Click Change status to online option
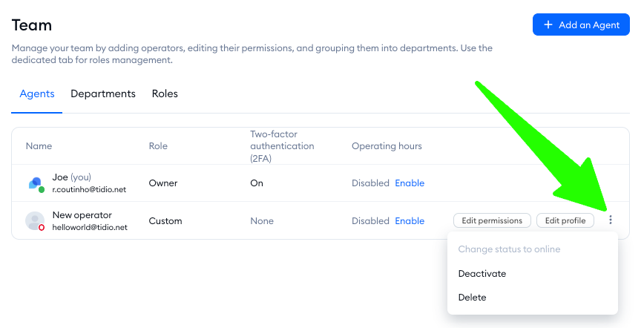Viewport: 644px width, 328px height. pos(509,249)
